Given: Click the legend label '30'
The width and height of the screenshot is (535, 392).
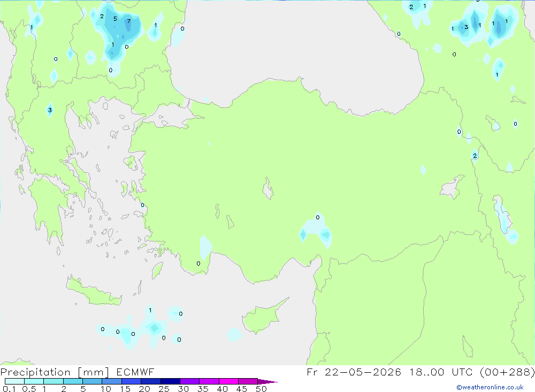Looking at the screenshot, I should [x=183, y=389].
